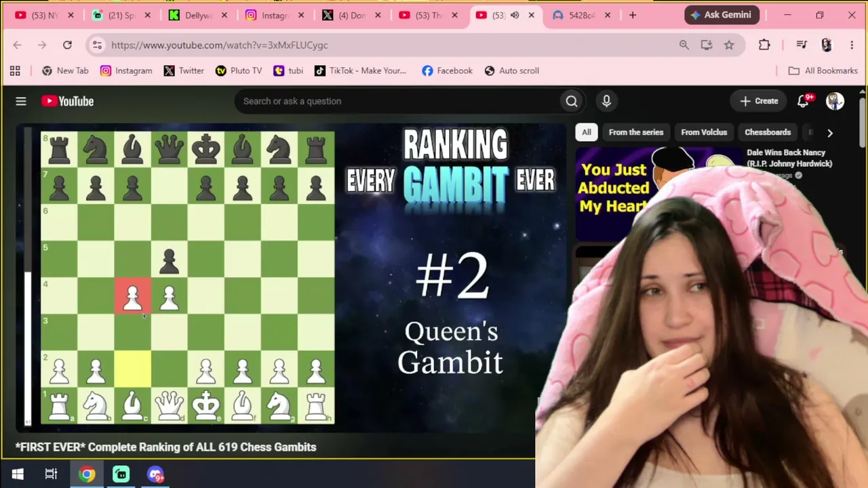Select the 'From the series' chip

point(636,132)
